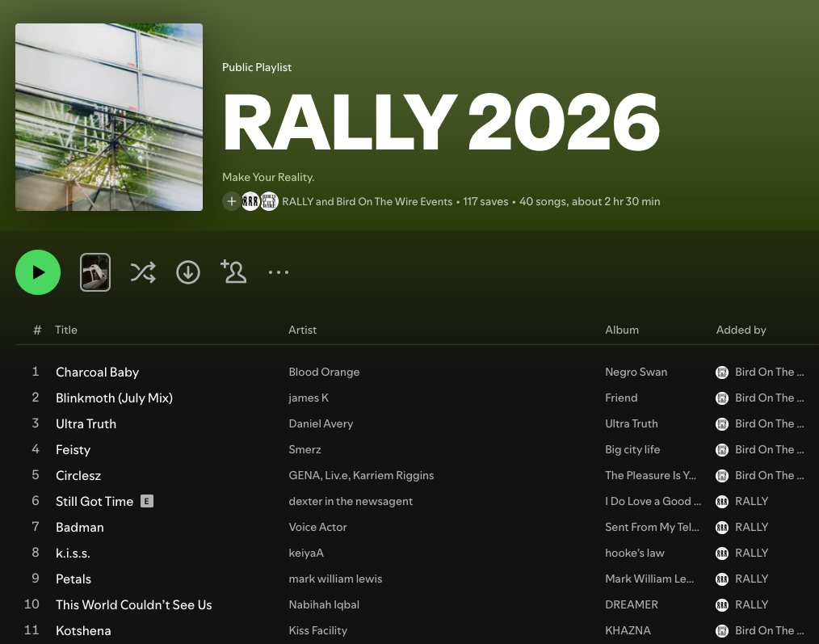819x644 pixels.
Task: Open the playlist preview thumbnail button
Action: [95, 272]
